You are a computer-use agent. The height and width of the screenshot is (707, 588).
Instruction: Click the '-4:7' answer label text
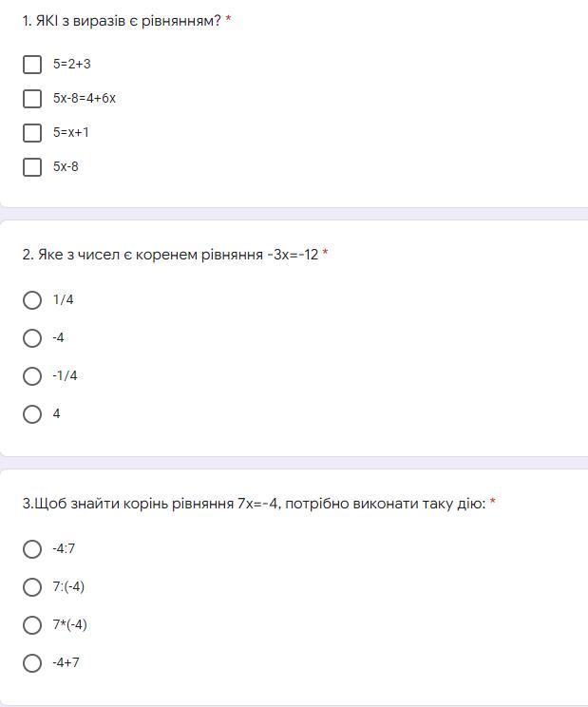tap(64, 548)
